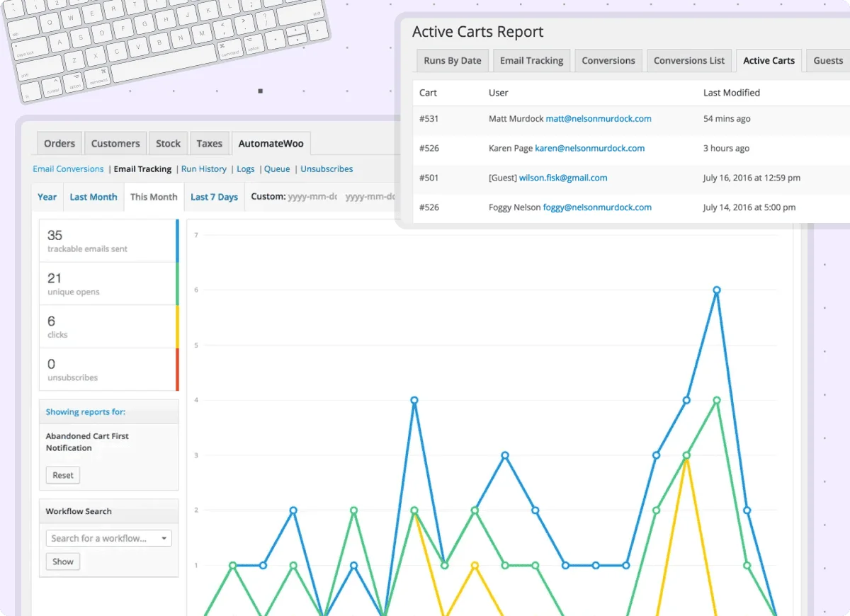Image resolution: width=850 pixels, height=616 pixels.
Task: Click the '3 hours ago' timestamp
Action: (x=726, y=149)
